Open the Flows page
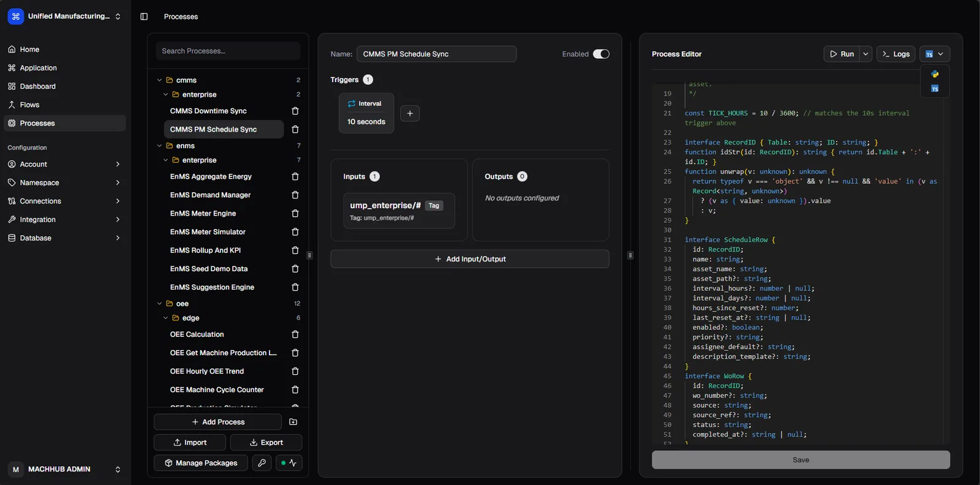The width and height of the screenshot is (980, 485). tap(64, 105)
